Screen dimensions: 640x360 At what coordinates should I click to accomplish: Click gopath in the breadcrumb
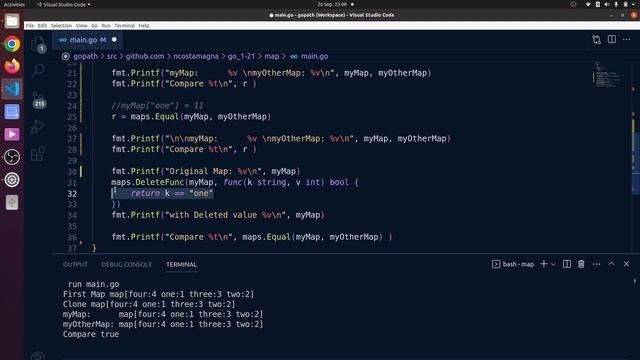pyautogui.click(x=85, y=56)
